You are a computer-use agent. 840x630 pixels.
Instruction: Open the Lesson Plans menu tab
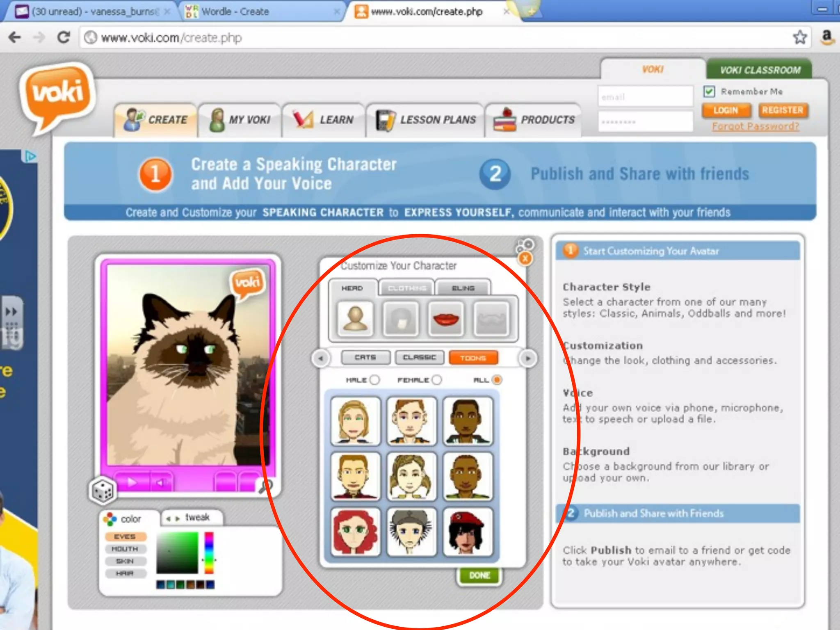click(x=426, y=120)
